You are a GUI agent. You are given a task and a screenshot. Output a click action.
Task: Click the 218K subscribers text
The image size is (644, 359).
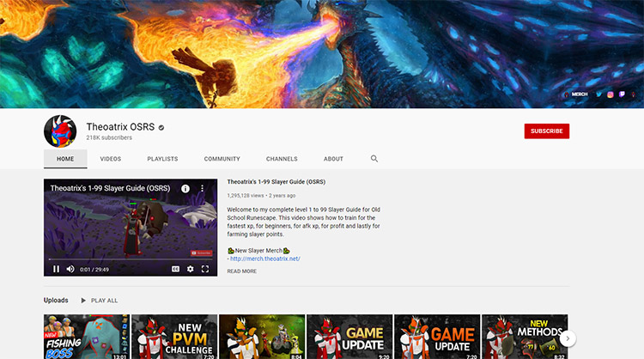[x=109, y=137]
